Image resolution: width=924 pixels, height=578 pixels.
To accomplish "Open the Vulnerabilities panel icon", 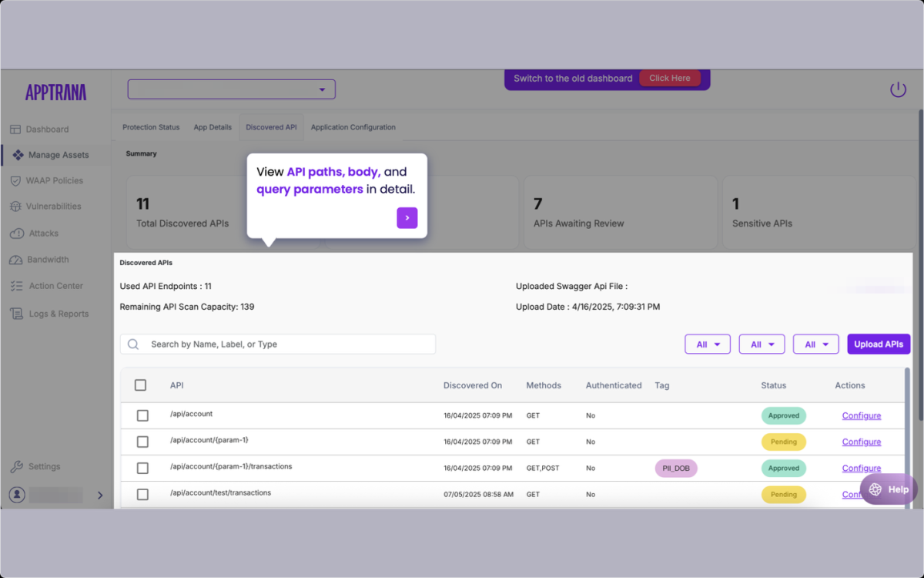I will [x=16, y=206].
